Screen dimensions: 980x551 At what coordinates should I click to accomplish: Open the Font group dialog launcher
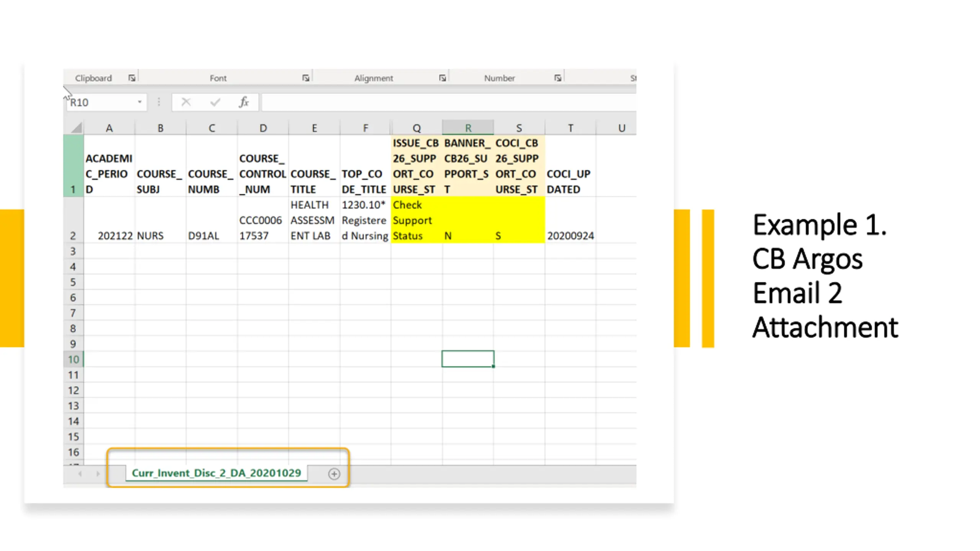coord(305,78)
